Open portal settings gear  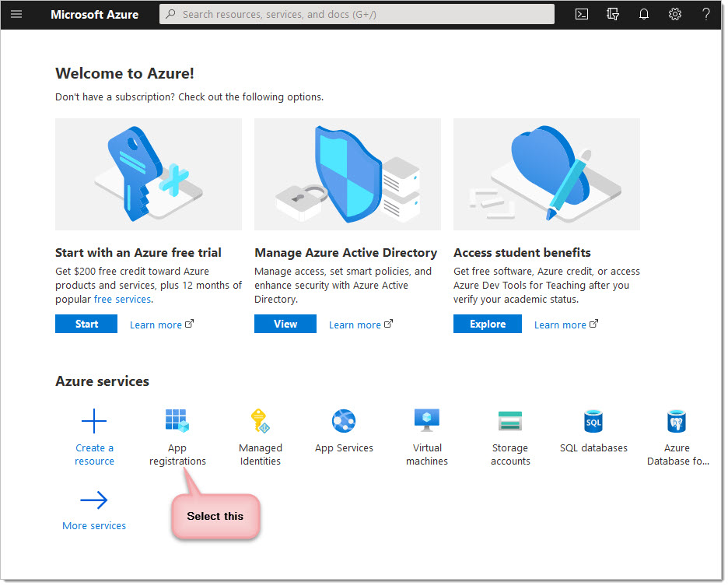tap(674, 14)
